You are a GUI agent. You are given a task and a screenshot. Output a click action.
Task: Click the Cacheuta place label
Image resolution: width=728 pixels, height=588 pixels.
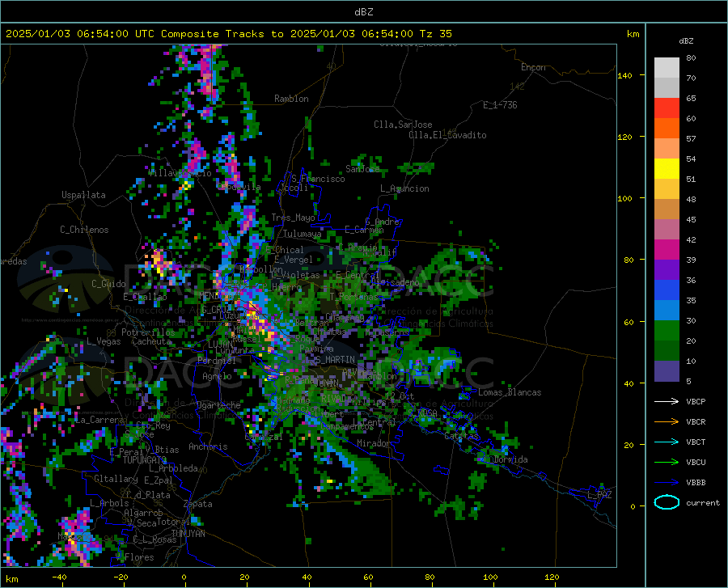[x=151, y=341]
